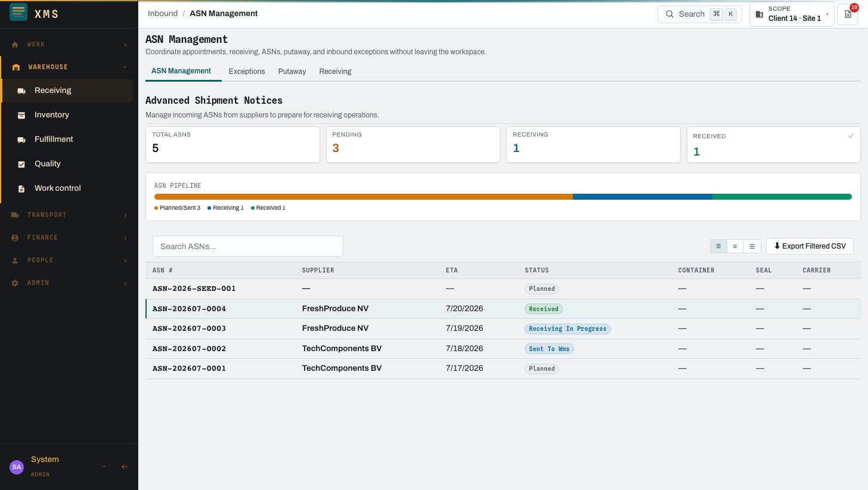Expand the Admin section chevron

[125, 283]
